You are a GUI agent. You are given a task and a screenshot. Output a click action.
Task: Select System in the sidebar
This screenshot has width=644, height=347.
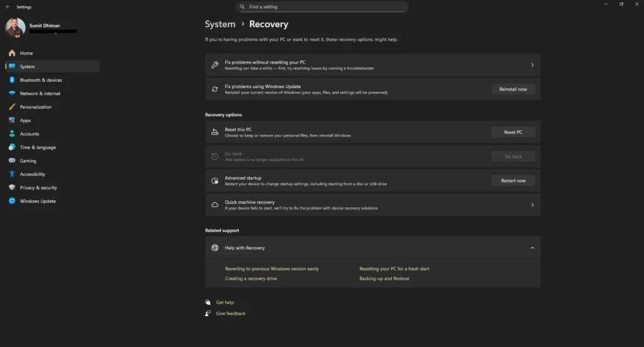click(52, 67)
